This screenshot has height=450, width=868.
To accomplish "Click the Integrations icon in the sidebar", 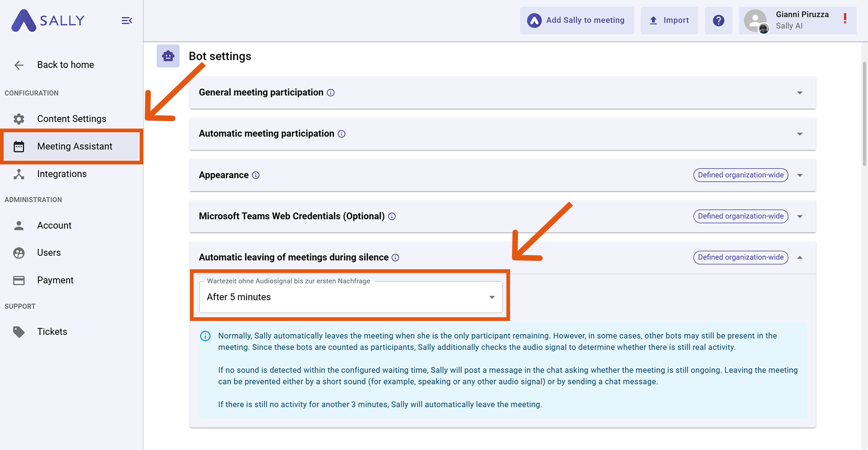I will click(19, 174).
